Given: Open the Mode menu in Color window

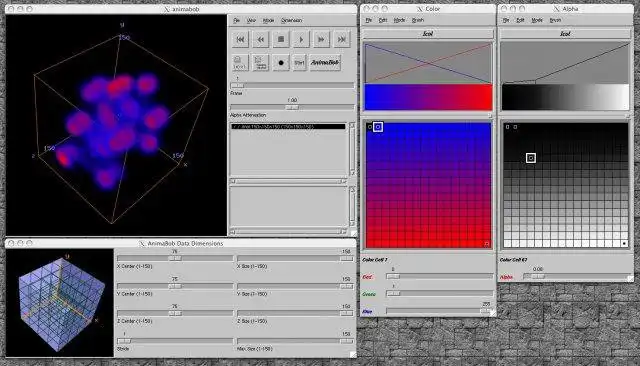Looking at the screenshot, I should [399, 20].
